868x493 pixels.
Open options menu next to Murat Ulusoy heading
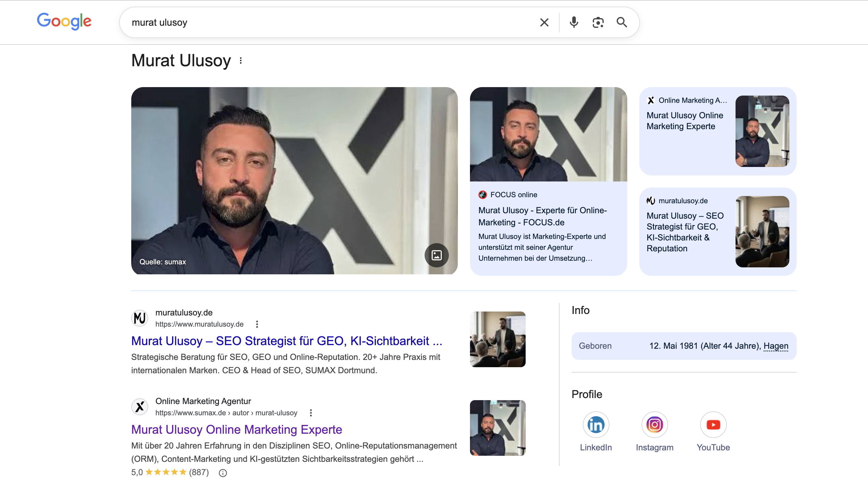(241, 60)
